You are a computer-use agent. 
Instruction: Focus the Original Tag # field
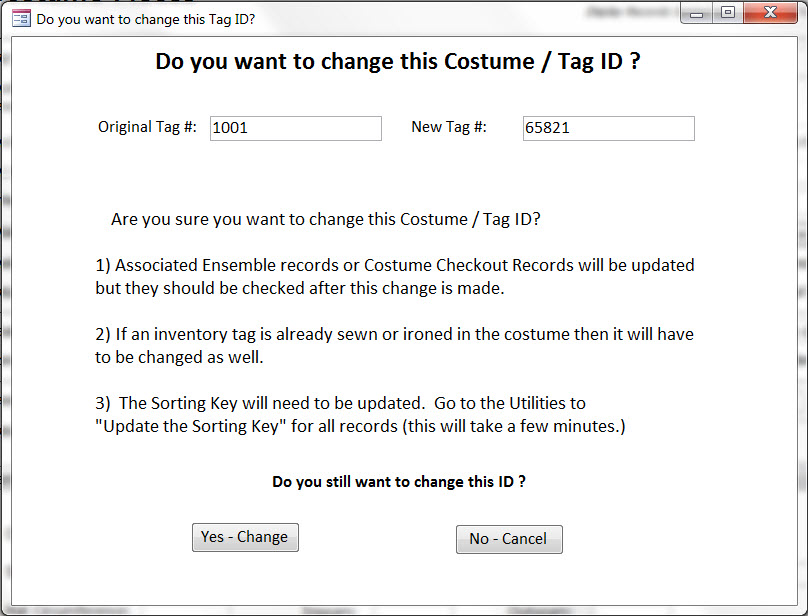click(x=296, y=128)
